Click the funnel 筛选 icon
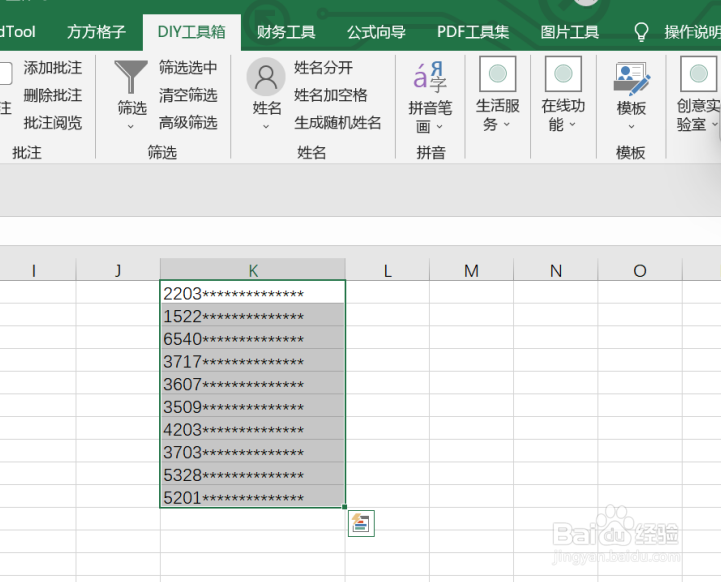 [x=131, y=77]
